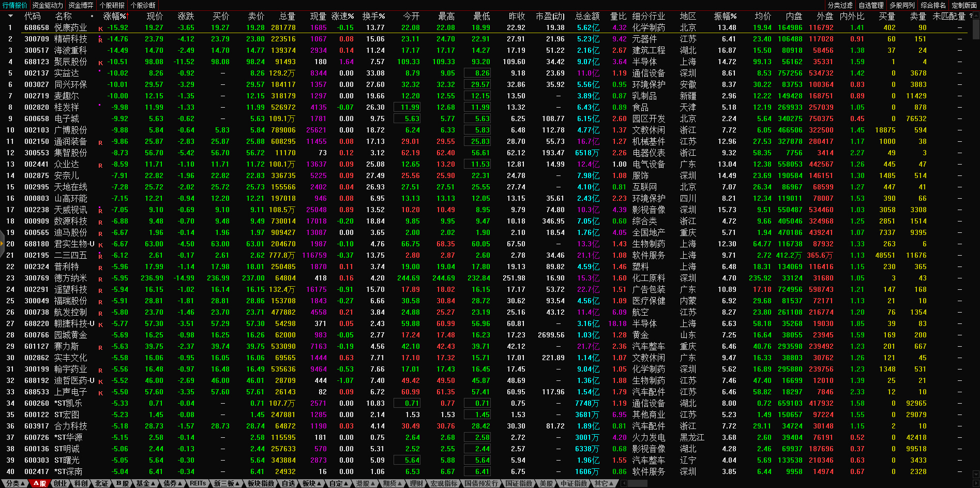Expand the 基金 category list

click(145, 483)
